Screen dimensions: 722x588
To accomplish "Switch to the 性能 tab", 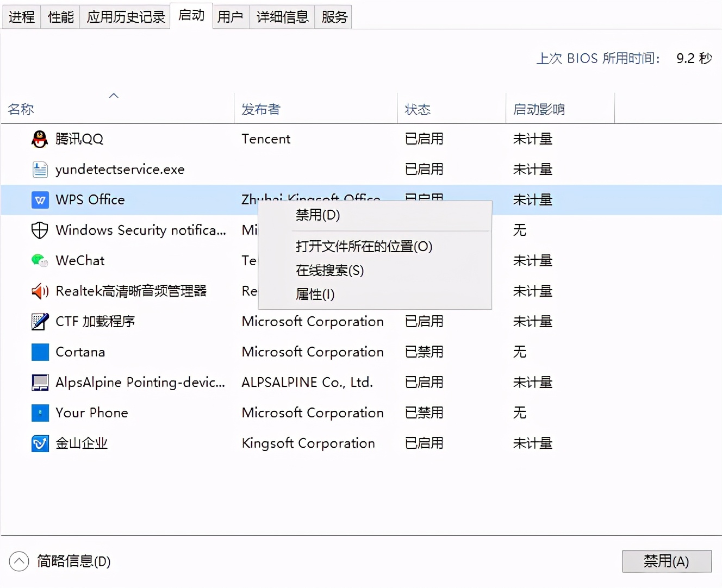I will pos(60,16).
